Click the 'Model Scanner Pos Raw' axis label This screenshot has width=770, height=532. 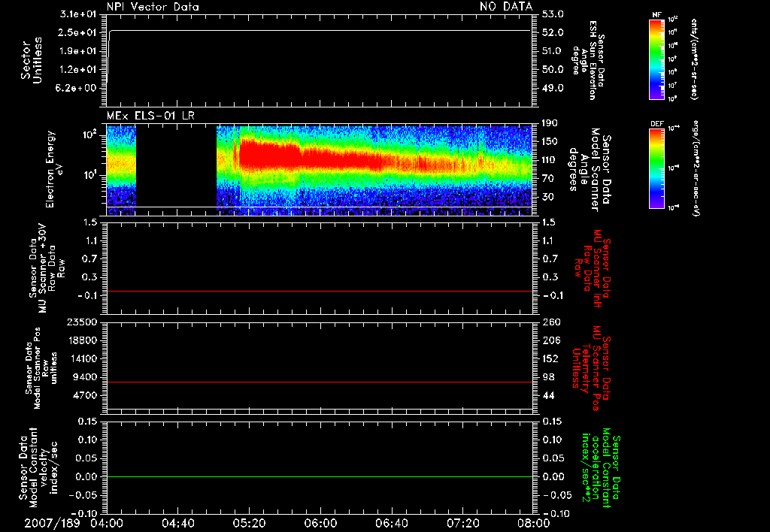point(42,368)
